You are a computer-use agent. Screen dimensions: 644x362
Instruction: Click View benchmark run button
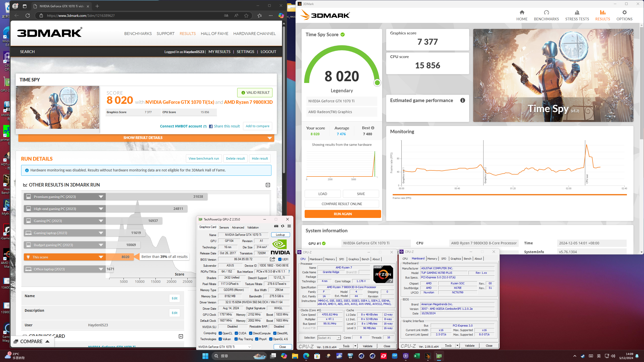tap(204, 159)
